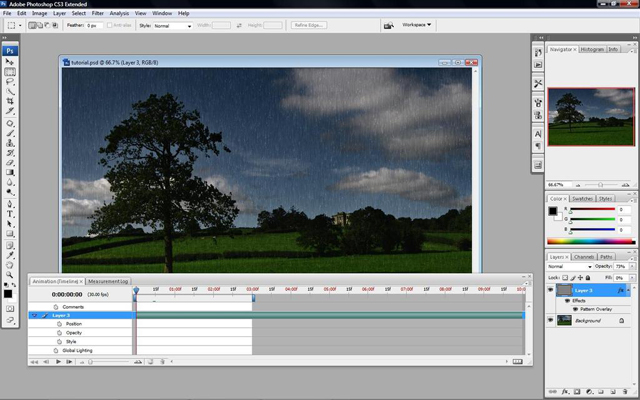The height and width of the screenshot is (400, 640).
Task: Toggle the Global Lighting stopwatch
Action: pyautogui.click(x=56, y=351)
